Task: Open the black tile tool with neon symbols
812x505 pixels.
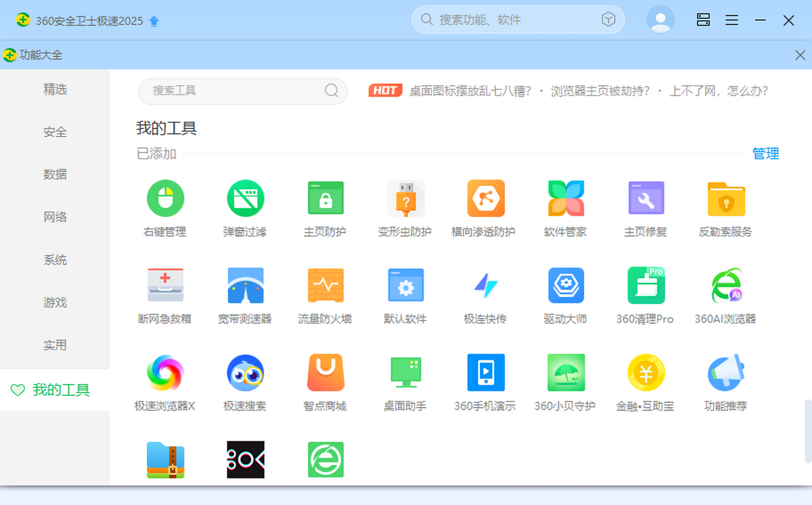Action: click(245, 460)
